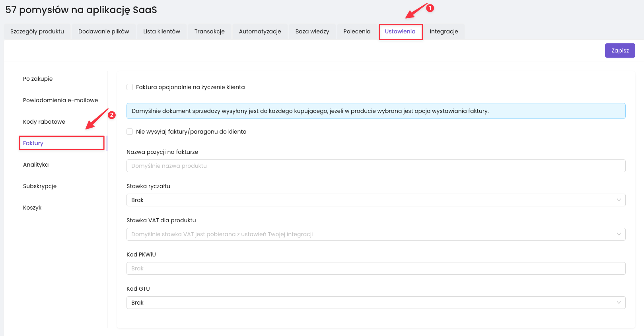The image size is (644, 336).
Task: Expand the Stawka VAT dla produktu dropdown
Action: click(x=376, y=234)
